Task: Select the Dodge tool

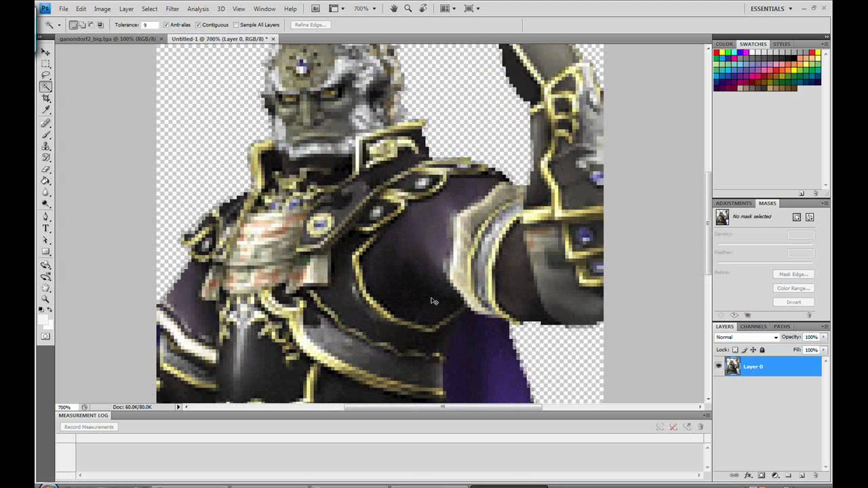Action: click(45, 203)
